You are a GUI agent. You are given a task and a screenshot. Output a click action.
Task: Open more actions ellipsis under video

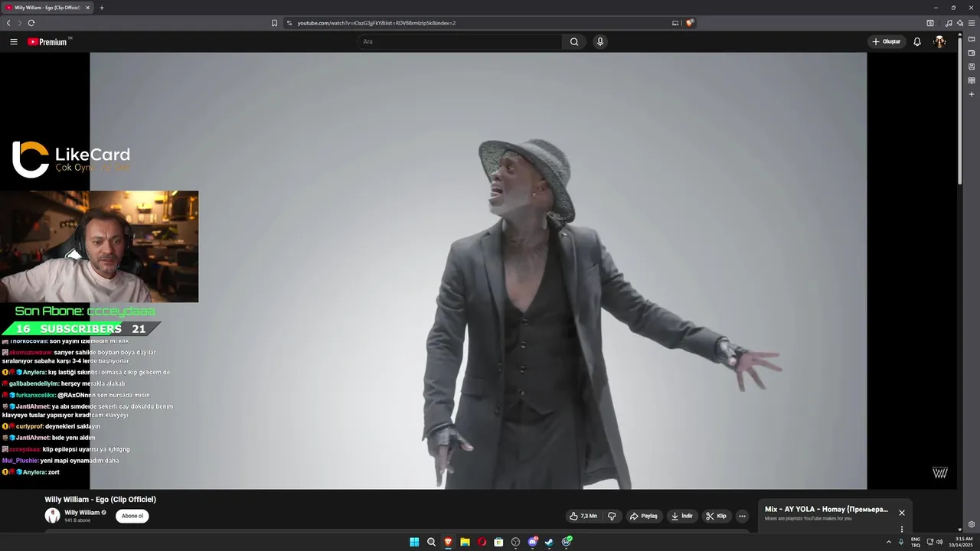coord(742,516)
